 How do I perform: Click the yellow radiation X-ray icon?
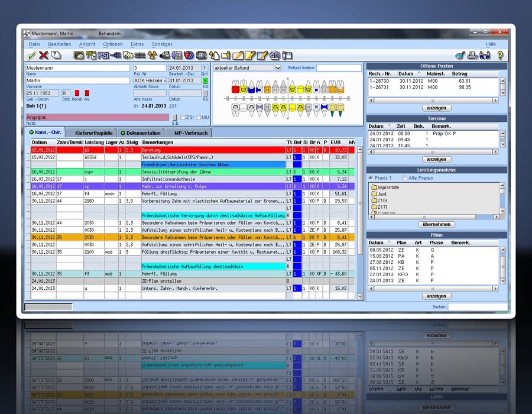(152, 56)
